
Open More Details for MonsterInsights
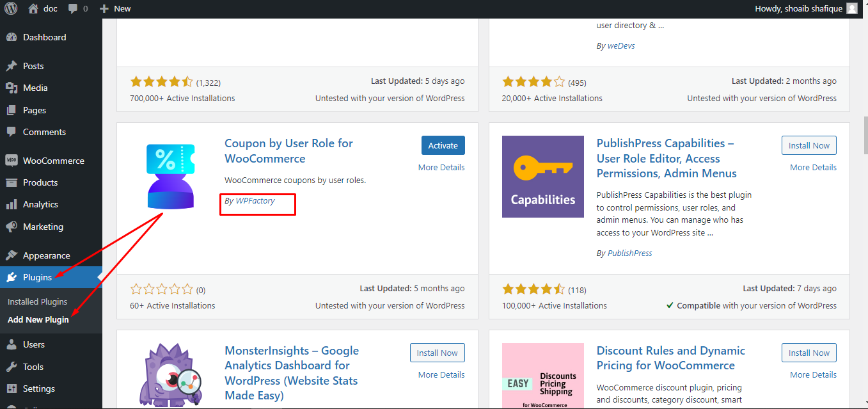click(x=441, y=374)
